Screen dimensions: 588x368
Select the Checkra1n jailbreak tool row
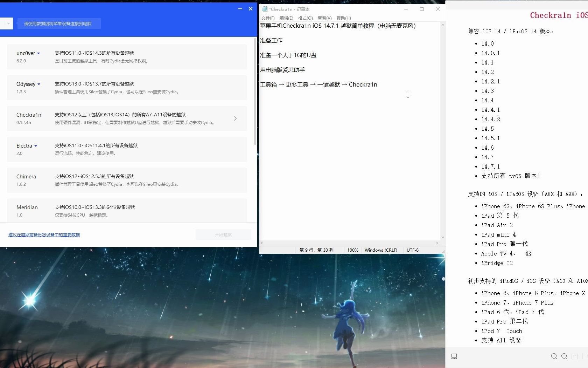click(x=127, y=118)
